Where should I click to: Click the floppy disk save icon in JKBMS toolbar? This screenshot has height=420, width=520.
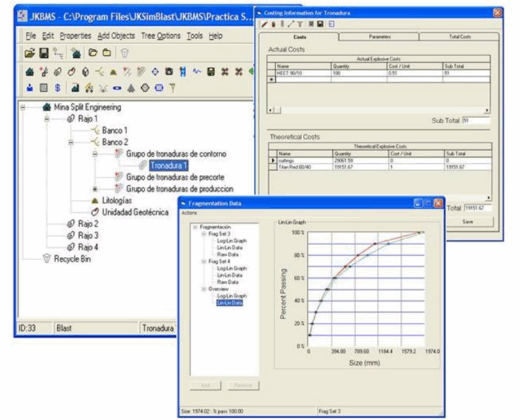(x=44, y=54)
